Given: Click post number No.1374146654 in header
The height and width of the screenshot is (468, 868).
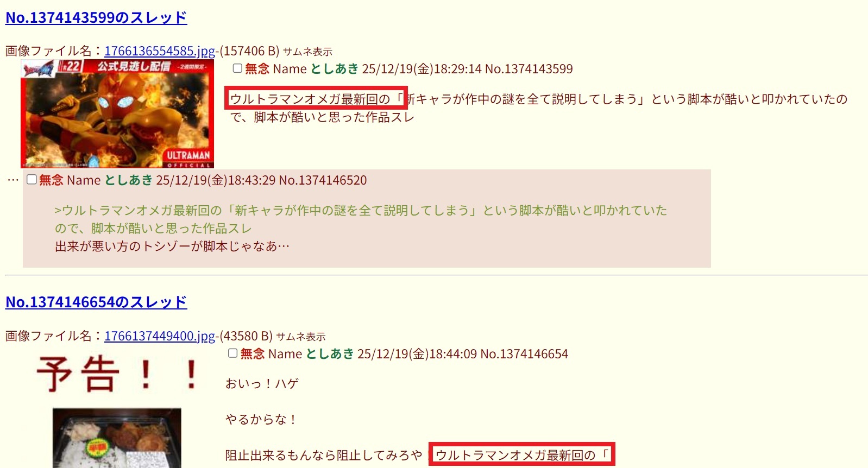Looking at the screenshot, I should pyautogui.click(x=524, y=354).
